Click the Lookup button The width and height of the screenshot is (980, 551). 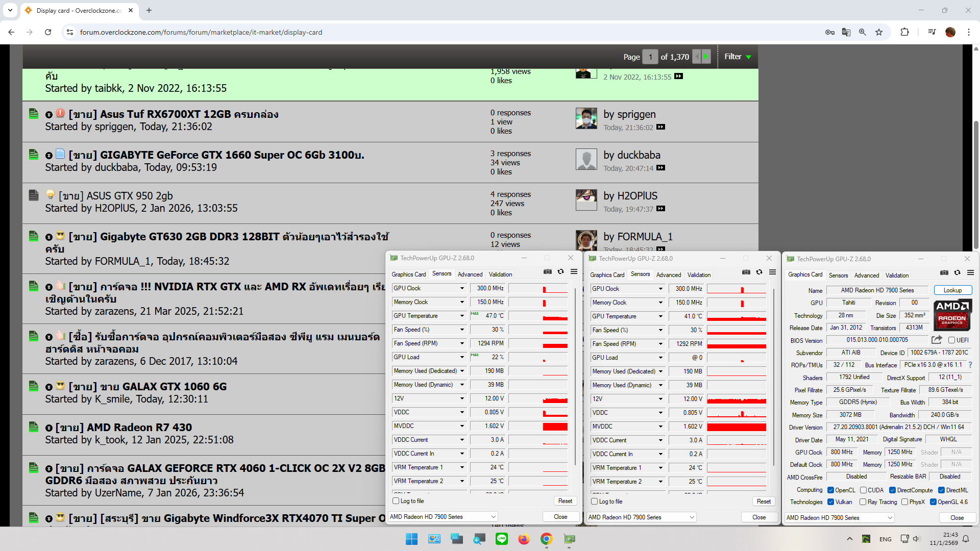(x=952, y=290)
